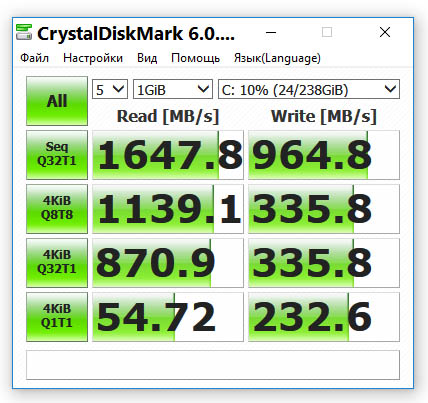428x403 pixels.
Task: Click the Write [MB/s] column header
Action: [x=324, y=117]
